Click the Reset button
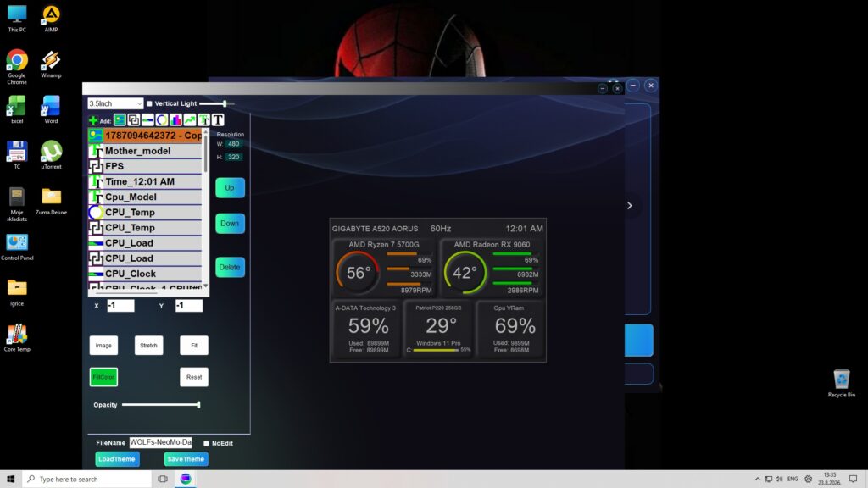The width and height of the screenshot is (868, 488). tap(194, 377)
